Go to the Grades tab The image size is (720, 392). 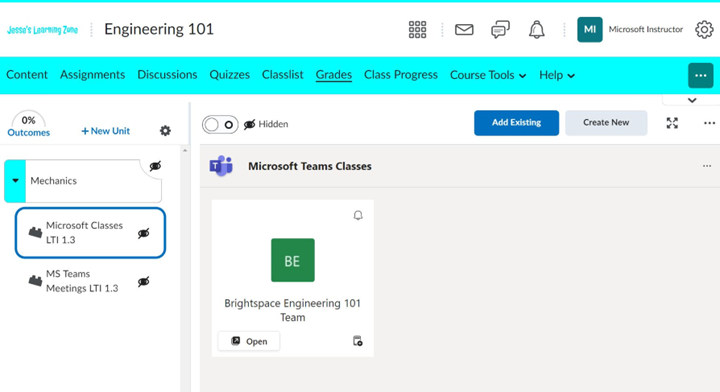tap(334, 75)
